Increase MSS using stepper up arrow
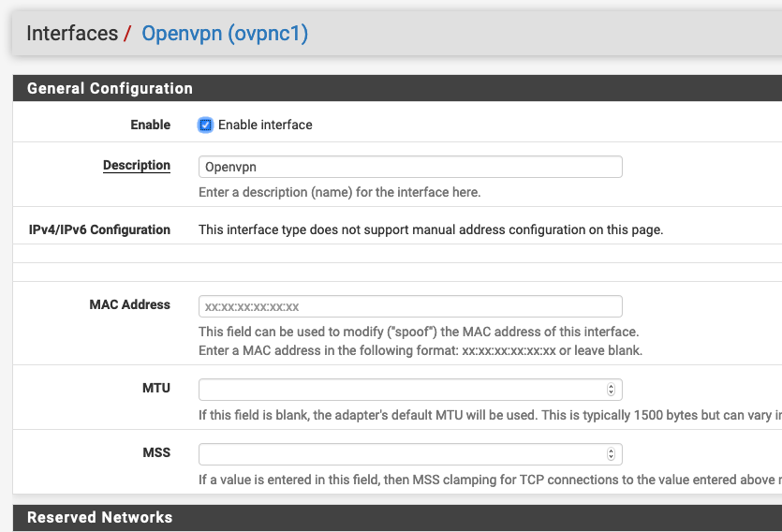 point(611,451)
